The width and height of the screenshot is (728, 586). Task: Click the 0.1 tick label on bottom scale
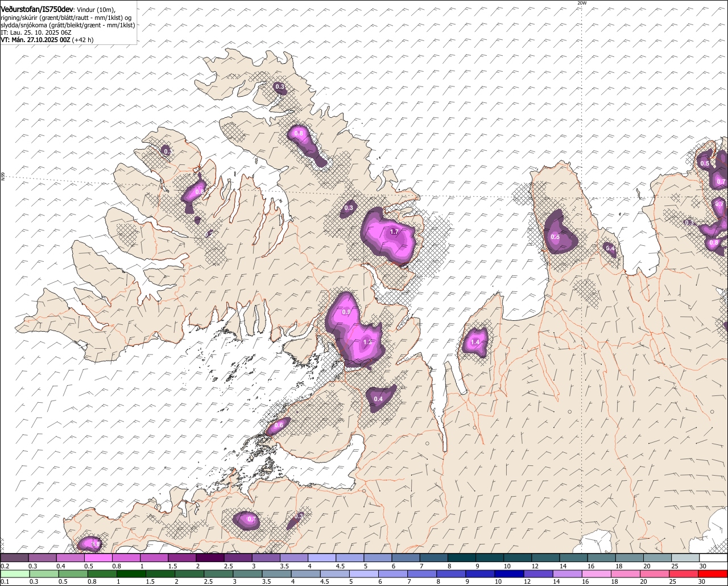[x=5, y=581]
